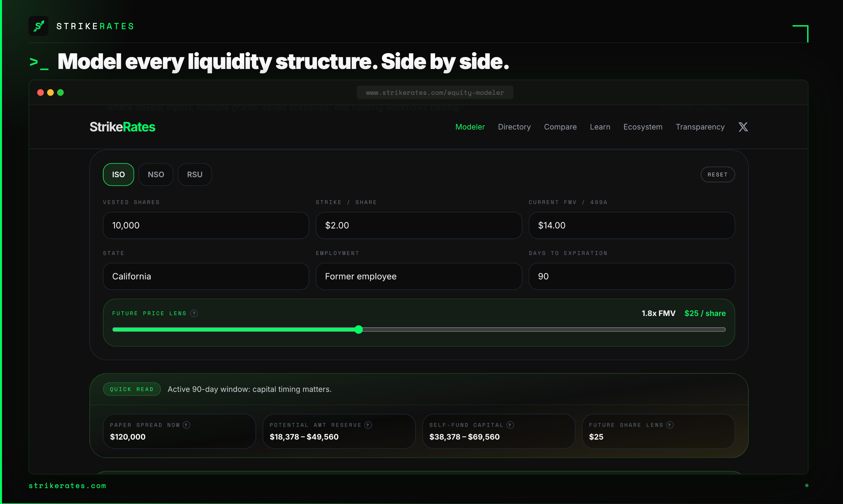Image resolution: width=843 pixels, height=504 pixels.
Task: Go to the Compare nav tab
Action: tap(560, 127)
